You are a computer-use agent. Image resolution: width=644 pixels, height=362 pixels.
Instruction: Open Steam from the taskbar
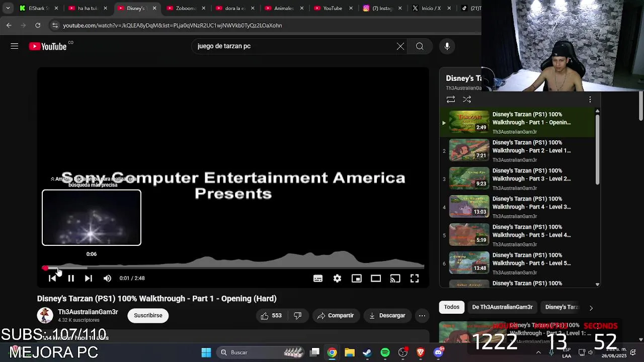pos(367,352)
